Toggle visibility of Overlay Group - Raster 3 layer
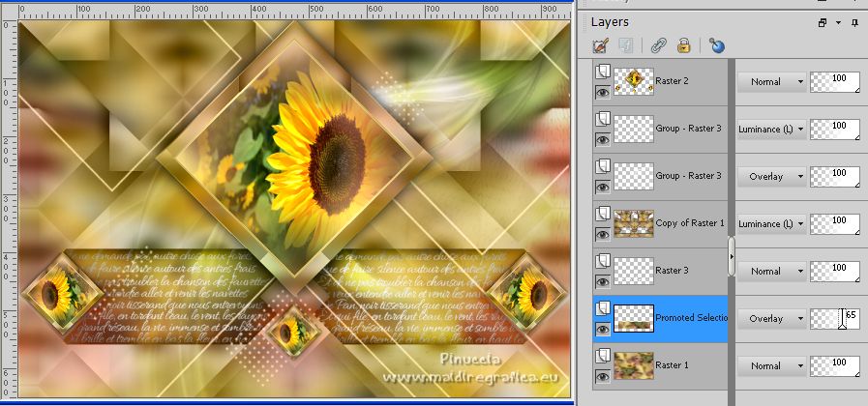This screenshot has height=406, width=868. (x=603, y=188)
